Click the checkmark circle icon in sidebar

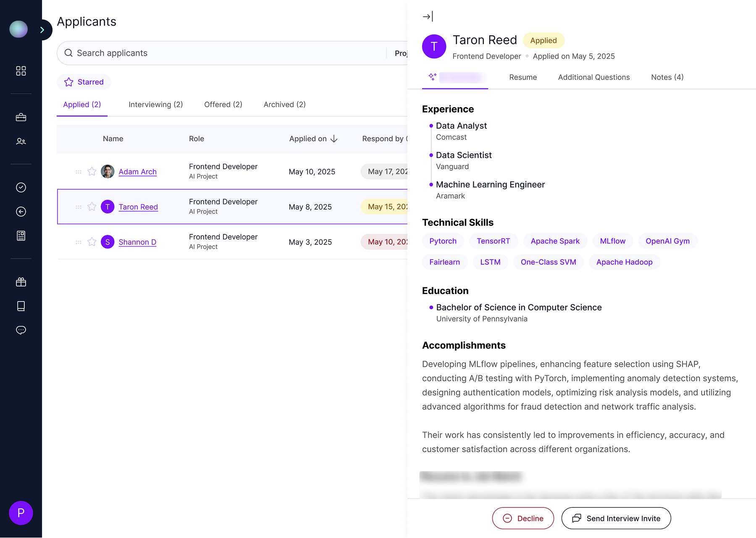click(21, 187)
